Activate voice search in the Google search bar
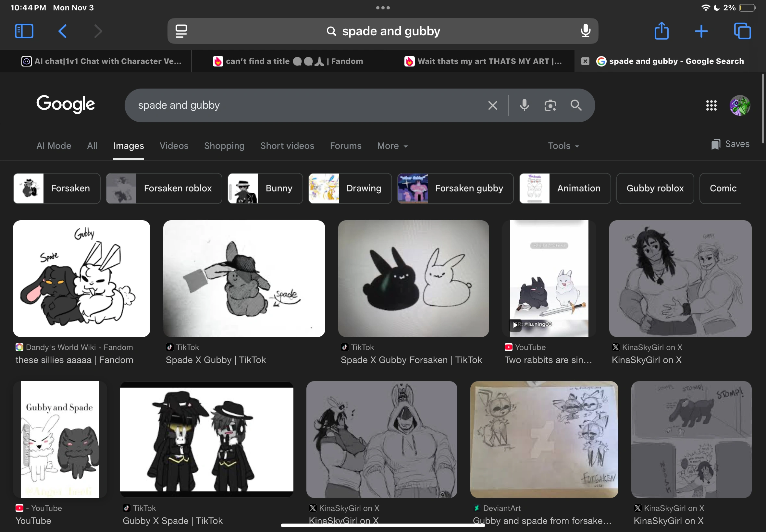 524,105
